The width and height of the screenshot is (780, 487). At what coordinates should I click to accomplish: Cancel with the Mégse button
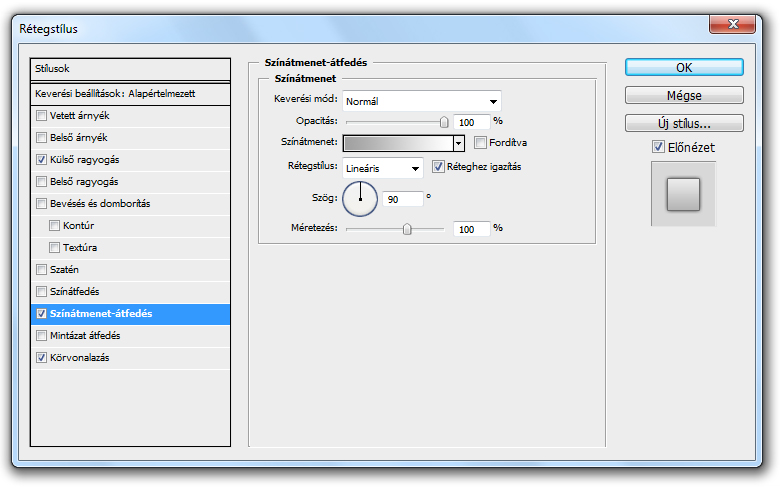click(684, 96)
